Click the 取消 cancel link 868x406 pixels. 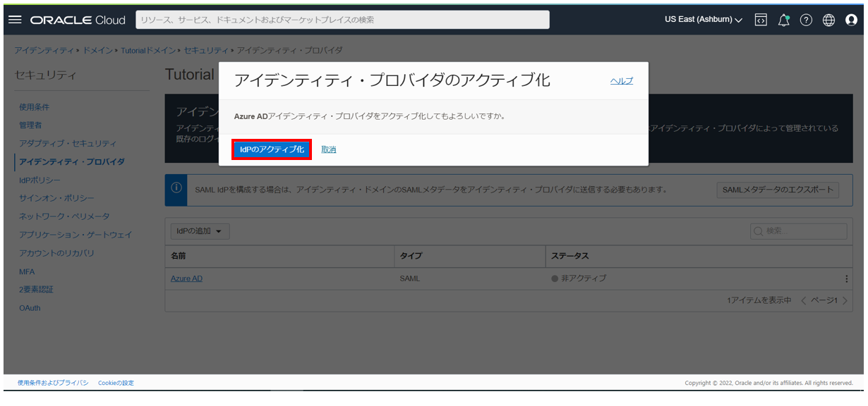(328, 149)
